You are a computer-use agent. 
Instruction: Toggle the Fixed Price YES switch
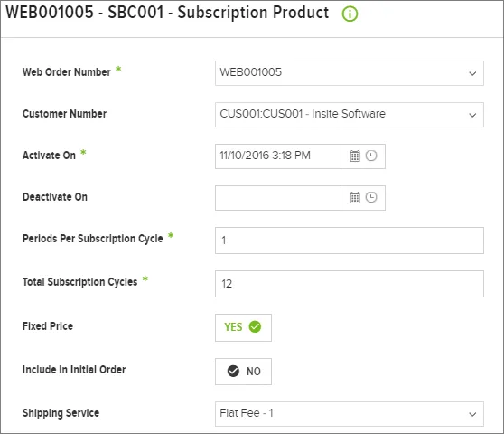tap(243, 327)
